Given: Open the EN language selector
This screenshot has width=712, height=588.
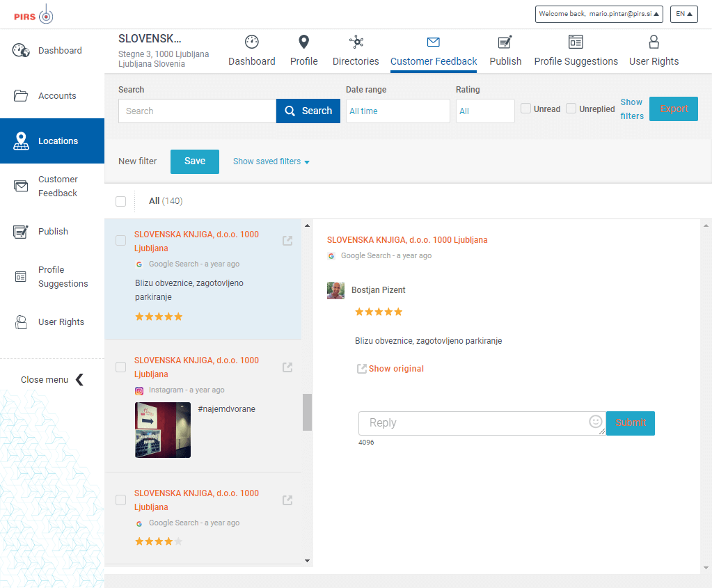Looking at the screenshot, I should (x=683, y=14).
